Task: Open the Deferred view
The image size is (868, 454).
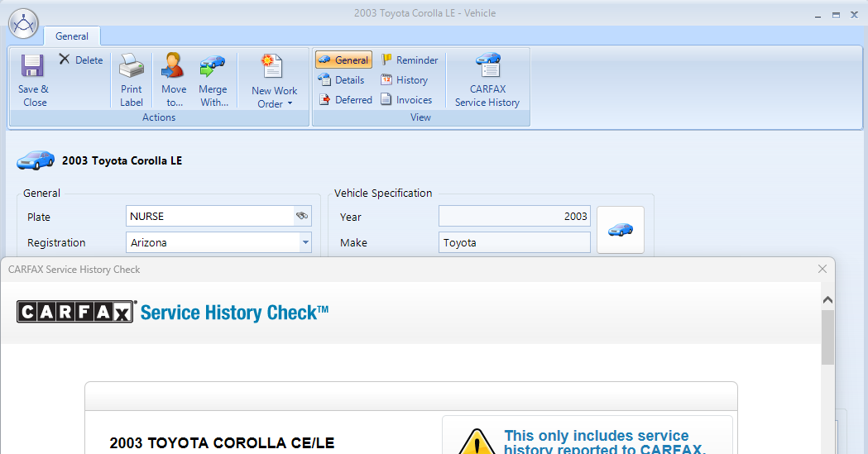Action: (x=345, y=100)
